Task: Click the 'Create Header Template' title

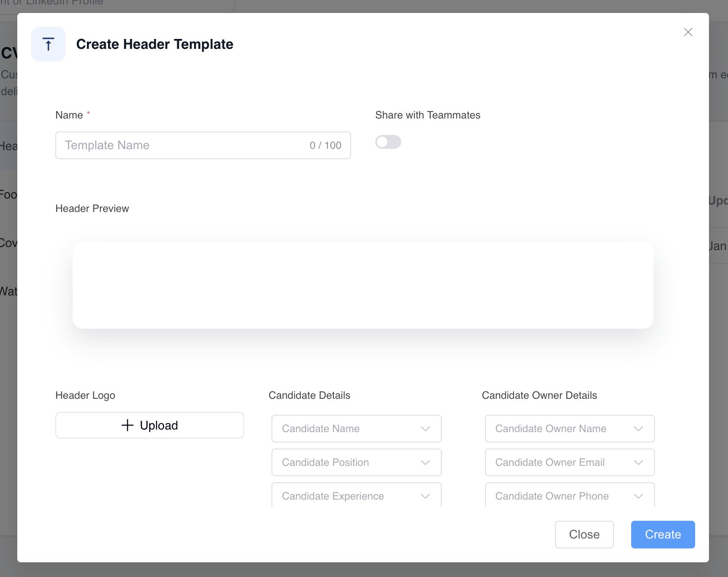Action: (x=155, y=44)
